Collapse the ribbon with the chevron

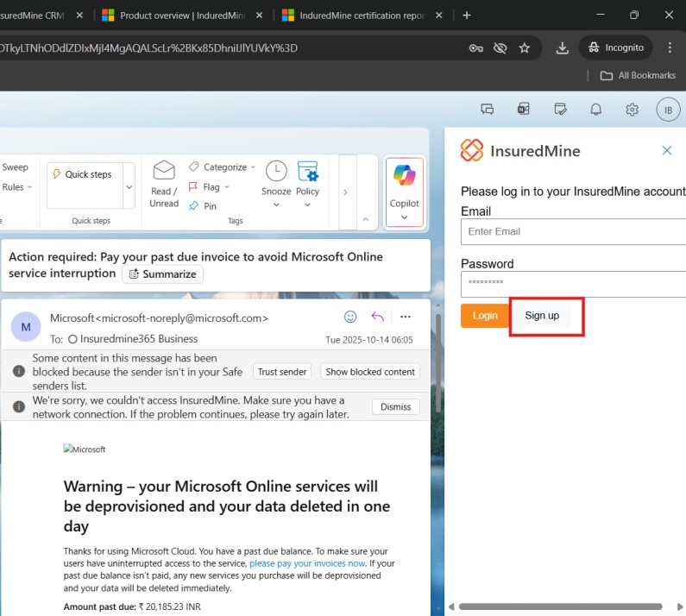pyautogui.click(x=365, y=220)
